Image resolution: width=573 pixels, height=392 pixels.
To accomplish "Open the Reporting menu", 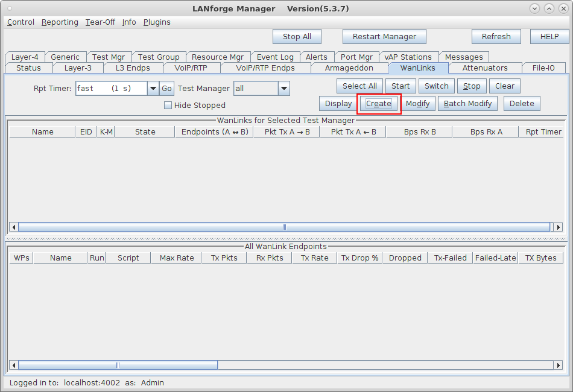I will (60, 22).
